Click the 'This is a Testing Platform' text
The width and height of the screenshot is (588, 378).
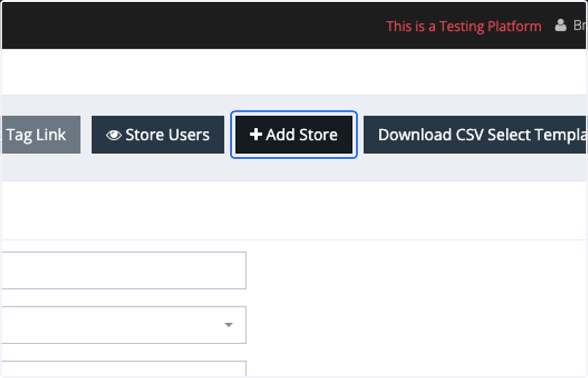pyautogui.click(x=464, y=26)
